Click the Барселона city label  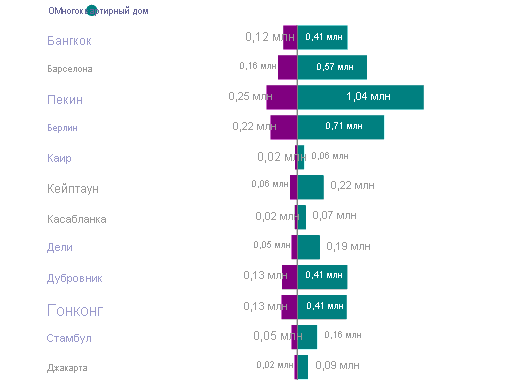70,69
